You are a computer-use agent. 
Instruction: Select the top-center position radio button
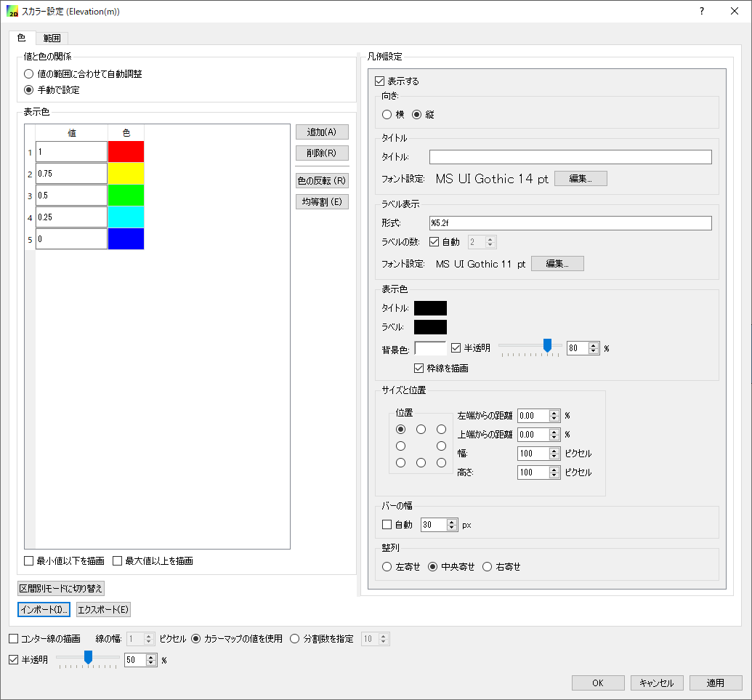point(421,430)
